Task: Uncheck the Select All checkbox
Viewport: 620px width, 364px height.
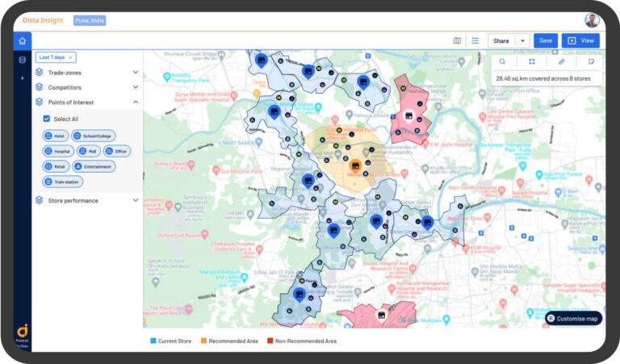Action: coord(47,119)
